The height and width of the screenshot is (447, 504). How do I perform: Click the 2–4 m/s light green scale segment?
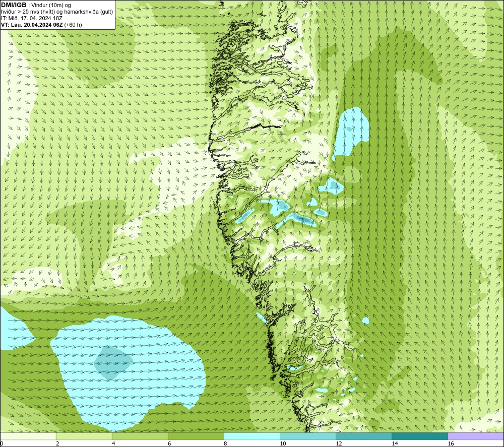pyautogui.click(x=84, y=436)
